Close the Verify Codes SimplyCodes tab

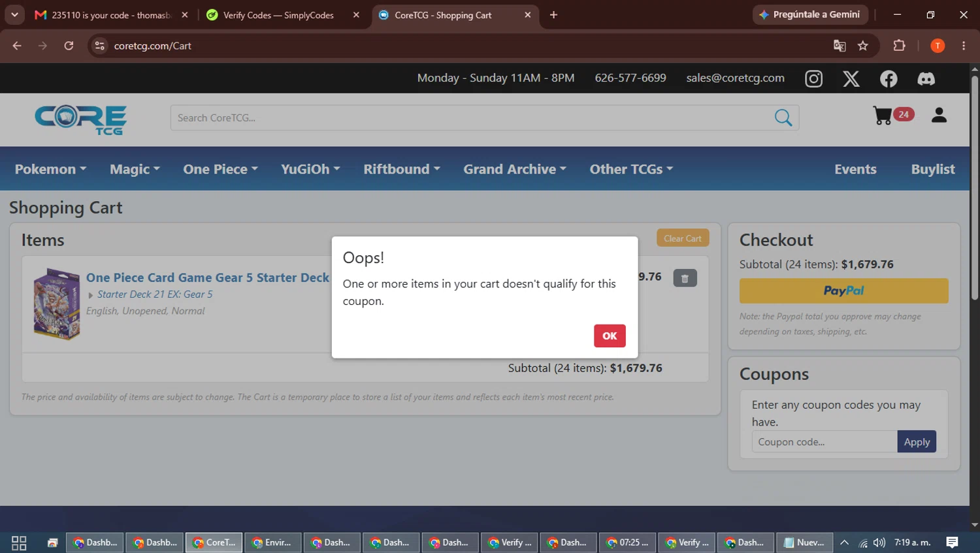pos(356,15)
